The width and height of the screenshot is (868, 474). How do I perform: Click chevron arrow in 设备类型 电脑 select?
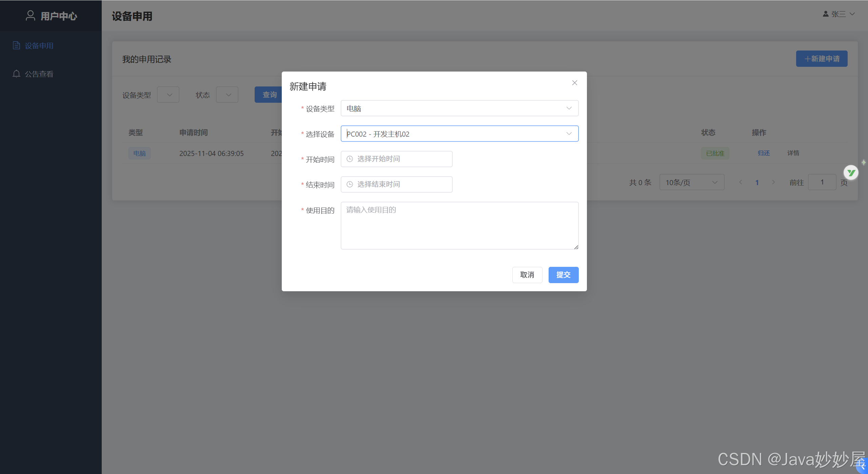(x=569, y=108)
